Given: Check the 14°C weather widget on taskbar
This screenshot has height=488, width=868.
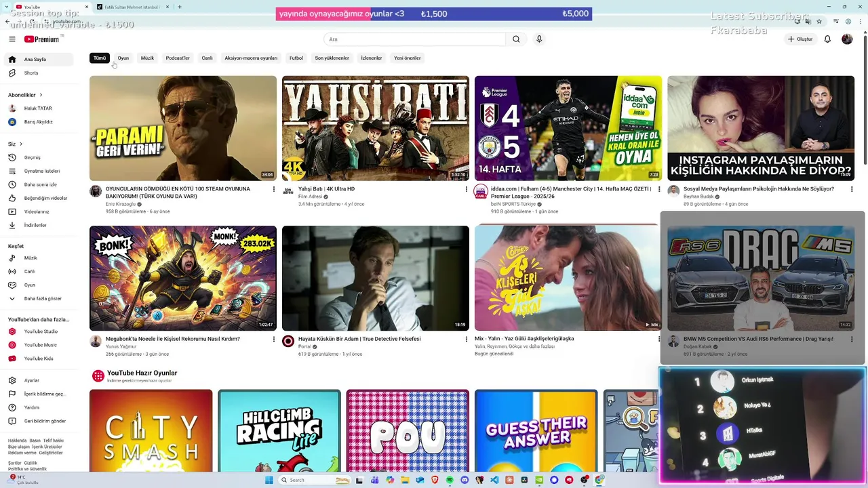Looking at the screenshot, I should (x=22, y=479).
